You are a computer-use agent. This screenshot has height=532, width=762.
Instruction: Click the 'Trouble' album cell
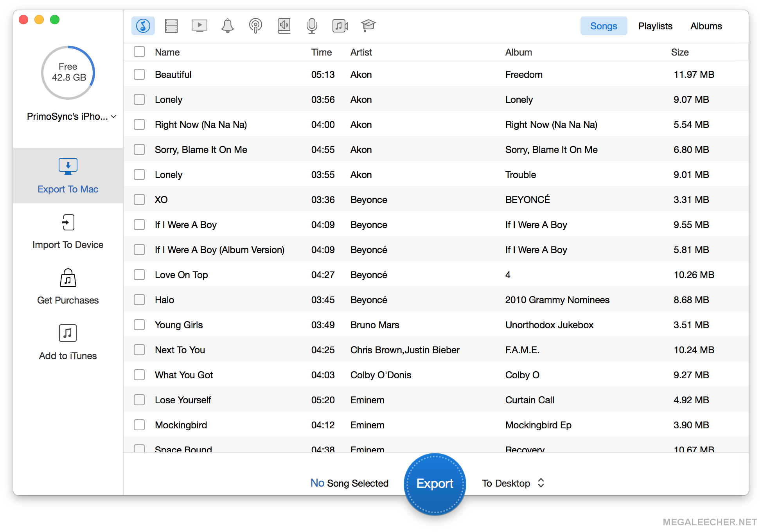[x=520, y=174]
